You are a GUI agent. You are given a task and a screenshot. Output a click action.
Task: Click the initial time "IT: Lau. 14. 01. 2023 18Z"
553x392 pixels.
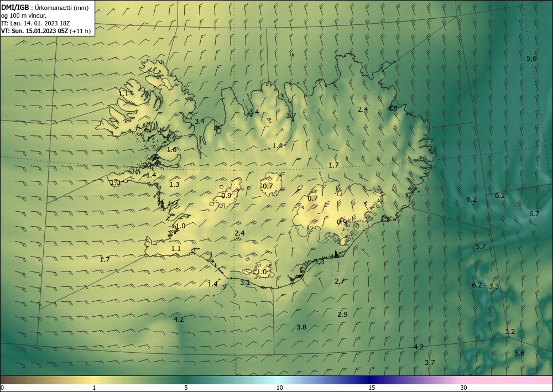(35, 23)
